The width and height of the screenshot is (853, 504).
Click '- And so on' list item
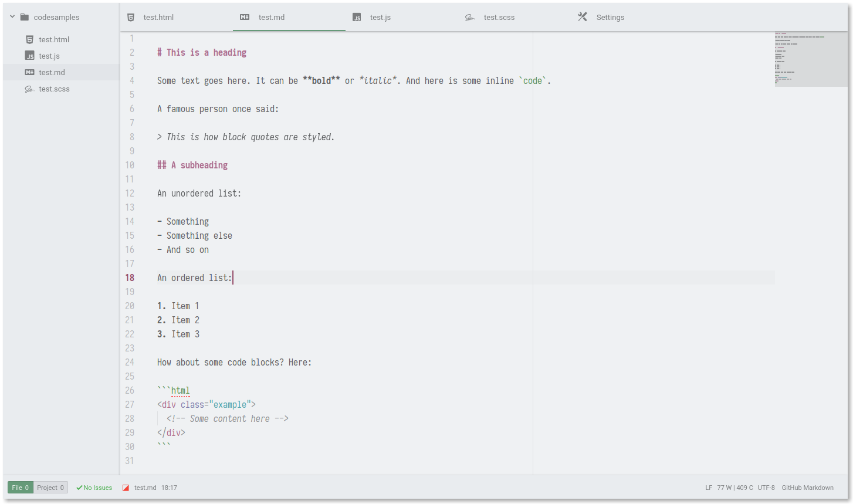click(x=183, y=250)
